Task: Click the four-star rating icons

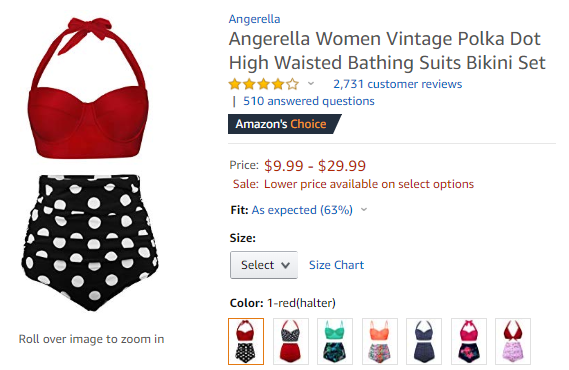Action: click(x=263, y=84)
